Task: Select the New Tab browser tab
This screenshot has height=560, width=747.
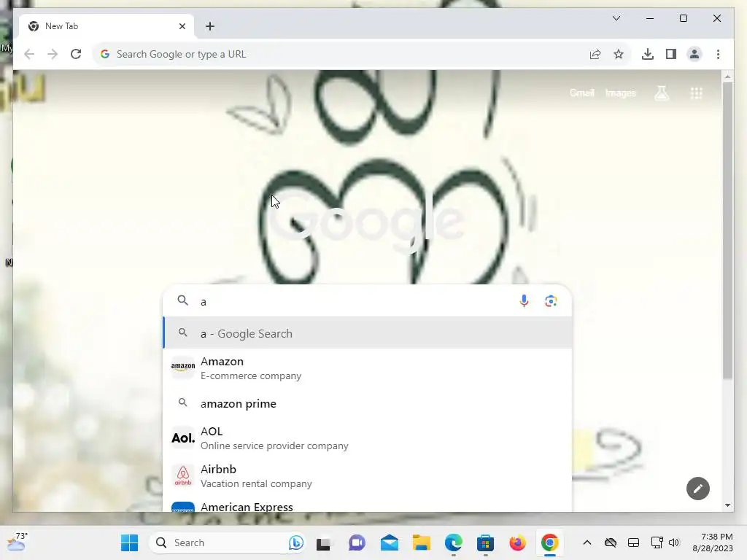Action: (x=107, y=26)
